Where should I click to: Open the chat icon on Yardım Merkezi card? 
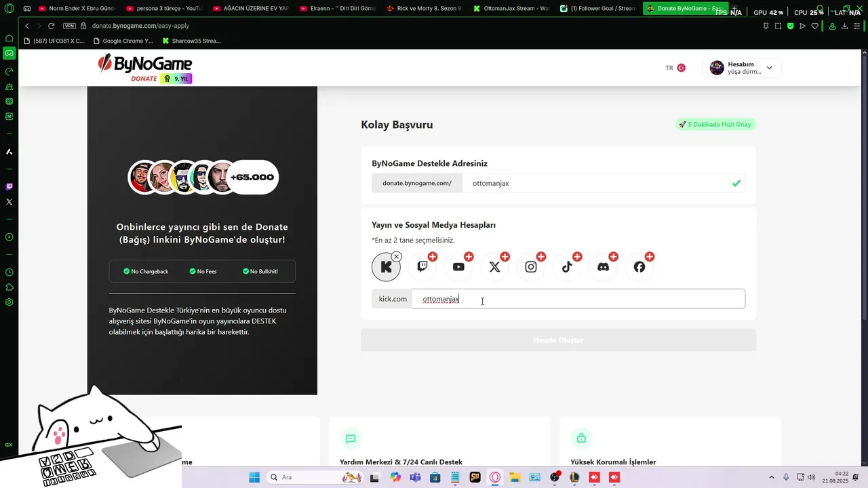[x=351, y=439]
